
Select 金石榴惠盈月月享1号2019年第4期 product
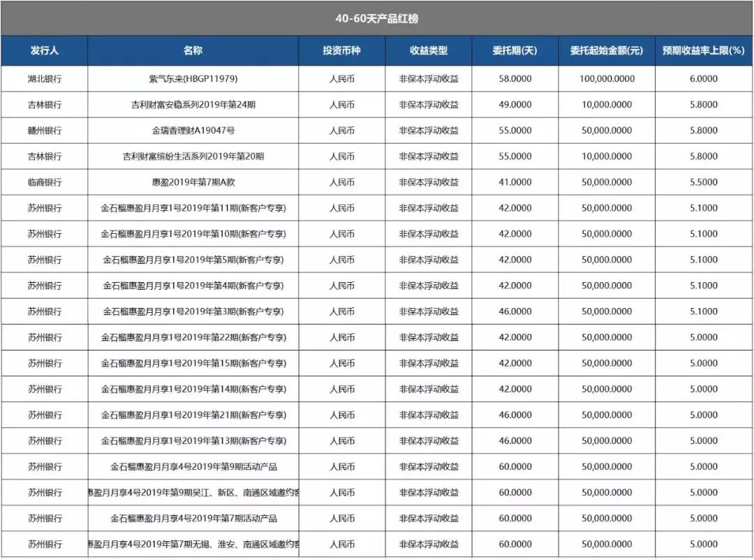[x=193, y=286]
